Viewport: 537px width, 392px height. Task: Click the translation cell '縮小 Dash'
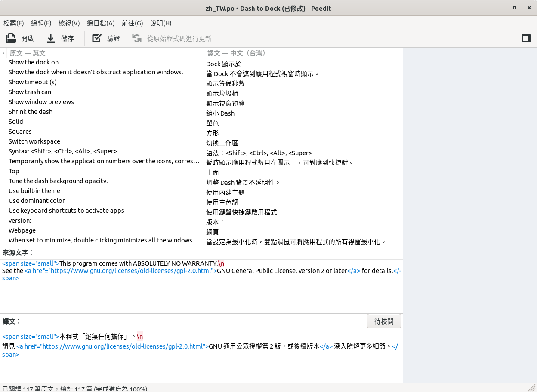tap(220, 113)
